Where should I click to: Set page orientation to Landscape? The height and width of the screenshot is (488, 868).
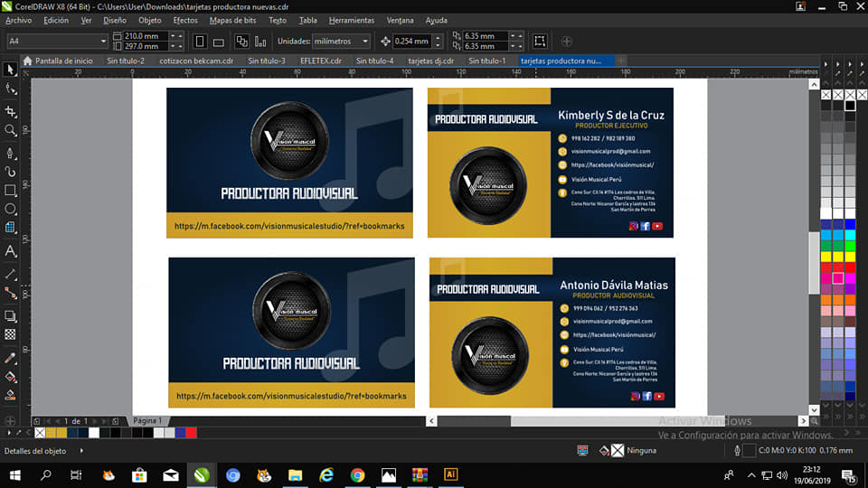tap(219, 42)
